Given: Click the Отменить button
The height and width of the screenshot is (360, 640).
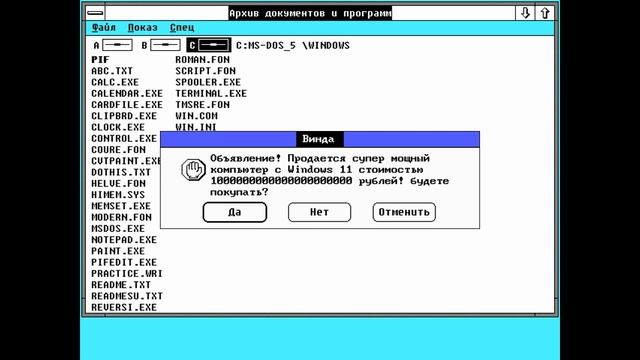Looking at the screenshot, I should [404, 212].
